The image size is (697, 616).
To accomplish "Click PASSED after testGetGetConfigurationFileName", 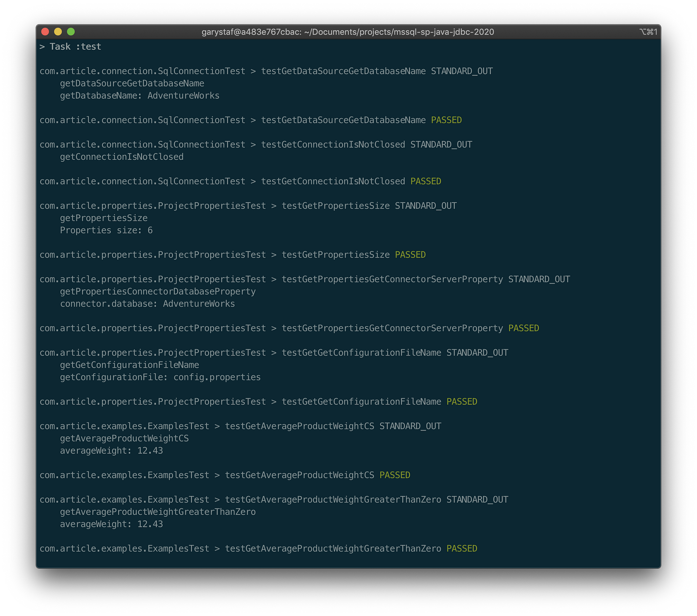I will (462, 402).
